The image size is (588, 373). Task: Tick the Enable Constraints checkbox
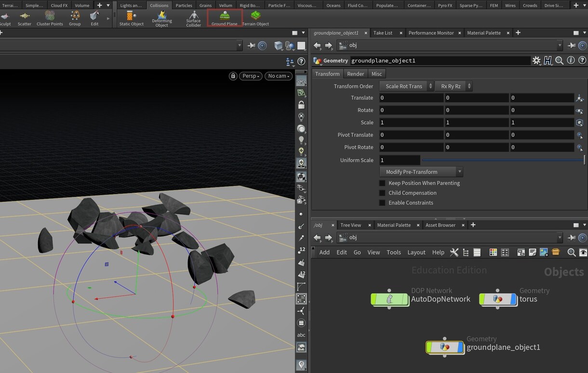[382, 203]
